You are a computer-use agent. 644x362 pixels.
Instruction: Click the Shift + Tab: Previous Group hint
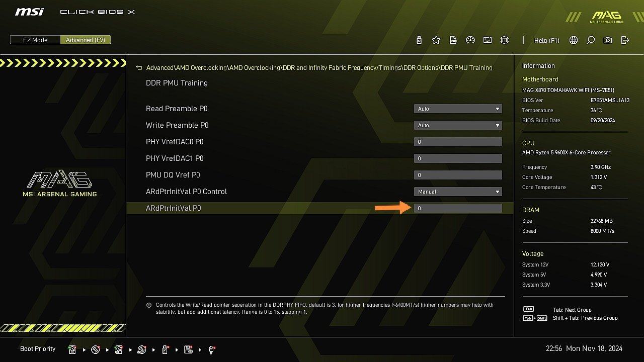(x=585, y=318)
